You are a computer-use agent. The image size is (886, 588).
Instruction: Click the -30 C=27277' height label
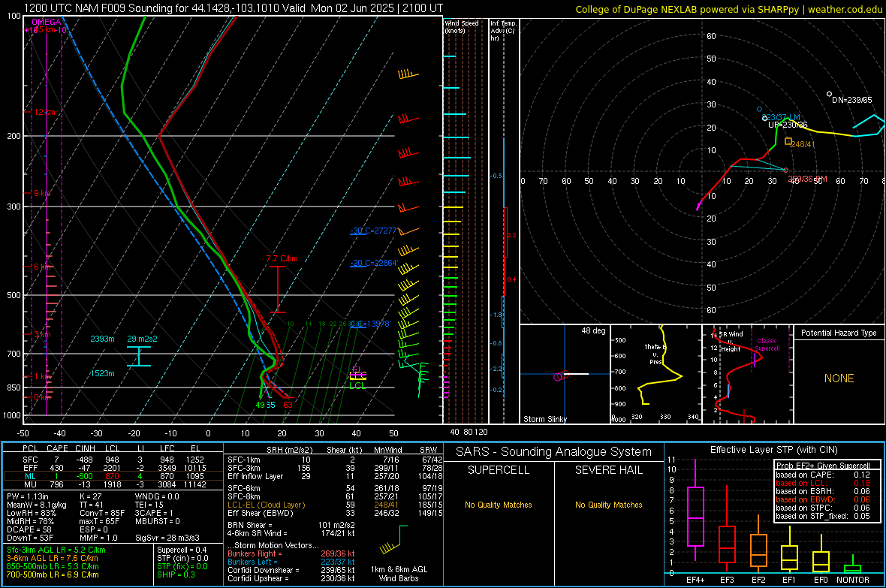pyautogui.click(x=373, y=231)
